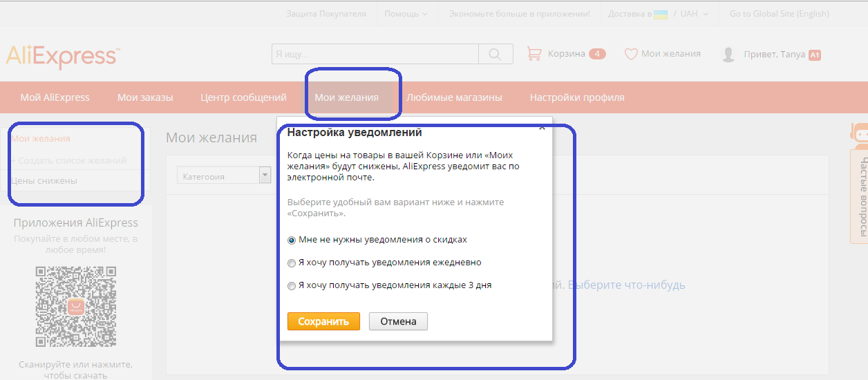The width and height of the screenshot is (868, 380).
Task: Click the Ukraine flag icon
Action: [x=661, y=14]
